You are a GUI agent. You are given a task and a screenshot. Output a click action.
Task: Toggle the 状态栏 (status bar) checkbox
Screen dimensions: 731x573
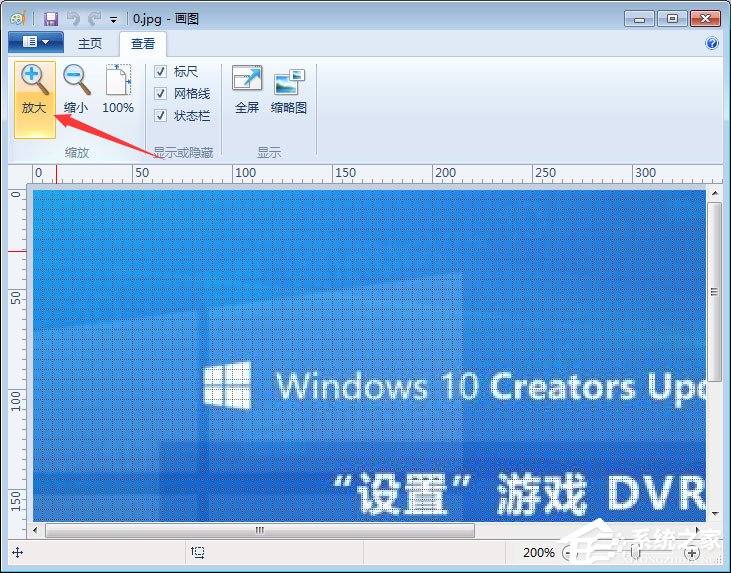pos(160,115)
